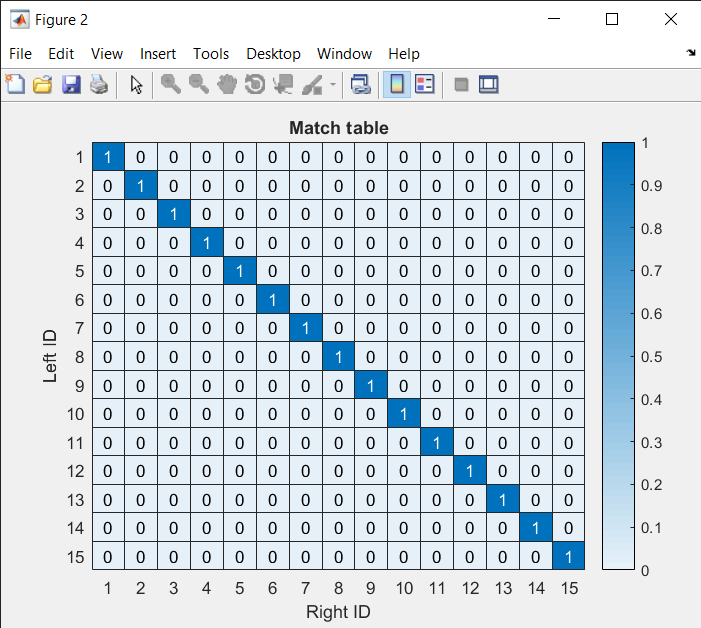Select heatmap cell Left 8, Right 8

[338, 357]
